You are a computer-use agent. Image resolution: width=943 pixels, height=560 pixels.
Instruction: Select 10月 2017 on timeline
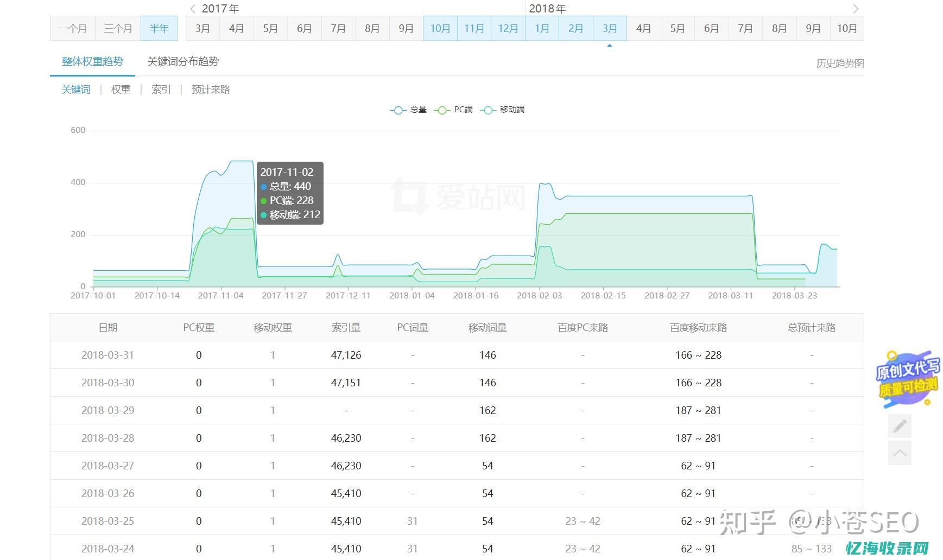(x=440, y=28)
